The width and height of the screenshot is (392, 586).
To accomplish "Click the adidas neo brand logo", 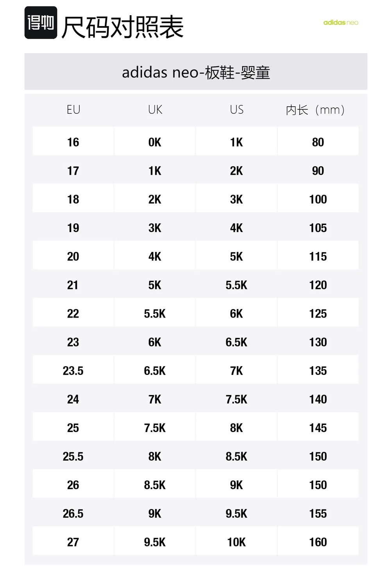I will [340, 23].
